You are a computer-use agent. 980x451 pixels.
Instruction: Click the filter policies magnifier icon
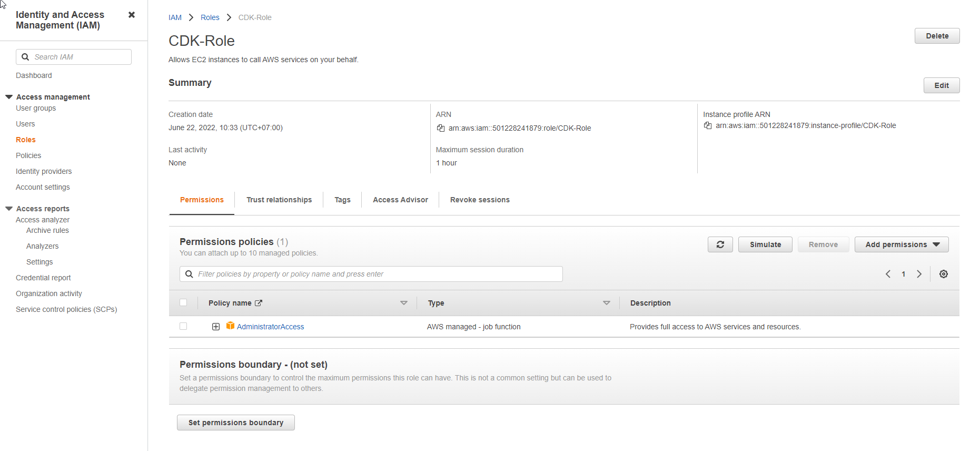(x=189, y=274)
